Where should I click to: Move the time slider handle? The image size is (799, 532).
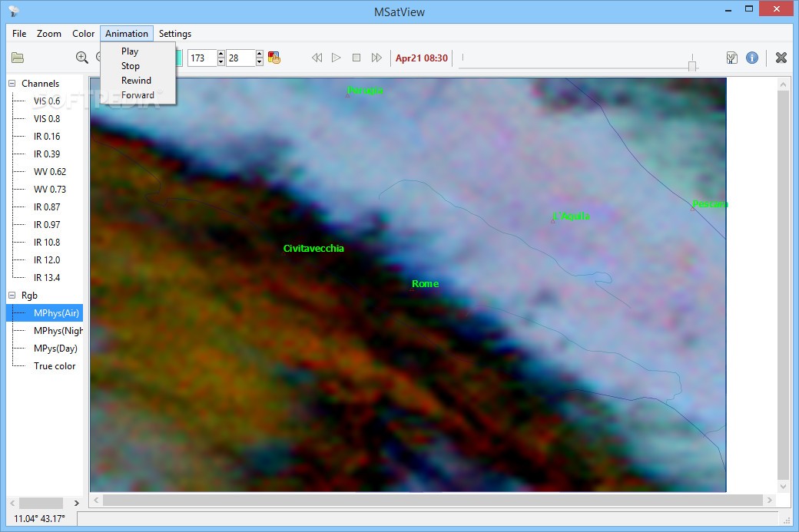point(692,66)
